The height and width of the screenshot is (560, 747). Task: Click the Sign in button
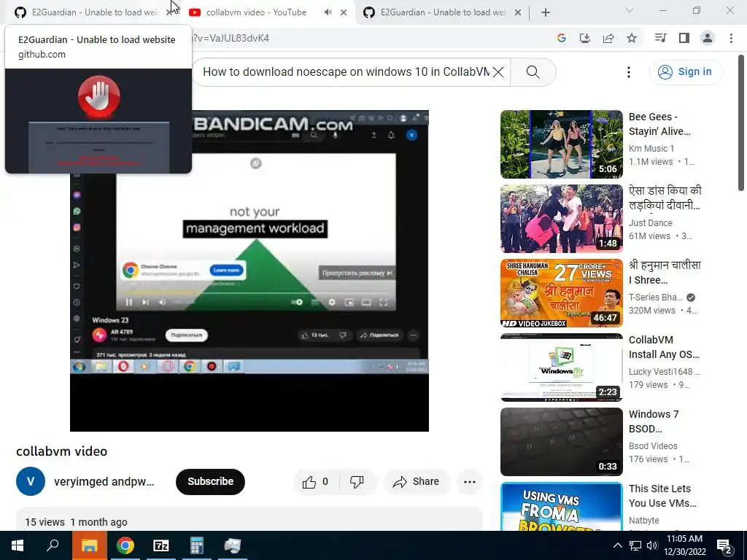pyautogui.click(x=686, y=72)
